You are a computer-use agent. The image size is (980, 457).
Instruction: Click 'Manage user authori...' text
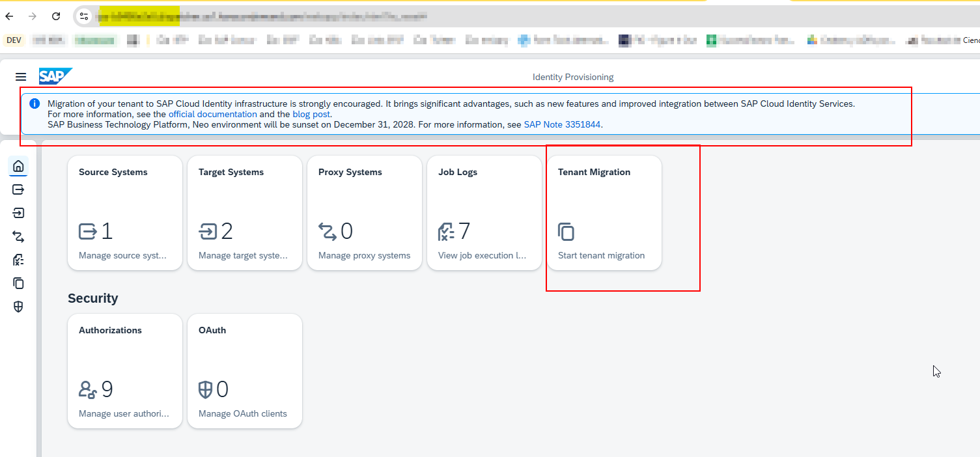pos(124,413)
